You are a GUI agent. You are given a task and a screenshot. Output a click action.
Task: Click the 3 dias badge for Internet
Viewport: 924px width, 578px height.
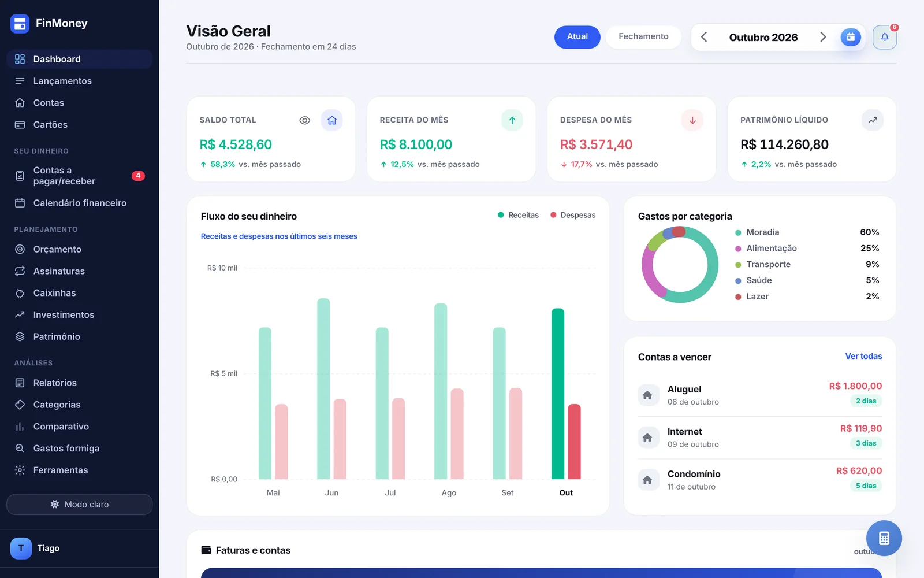coord(866,443)
